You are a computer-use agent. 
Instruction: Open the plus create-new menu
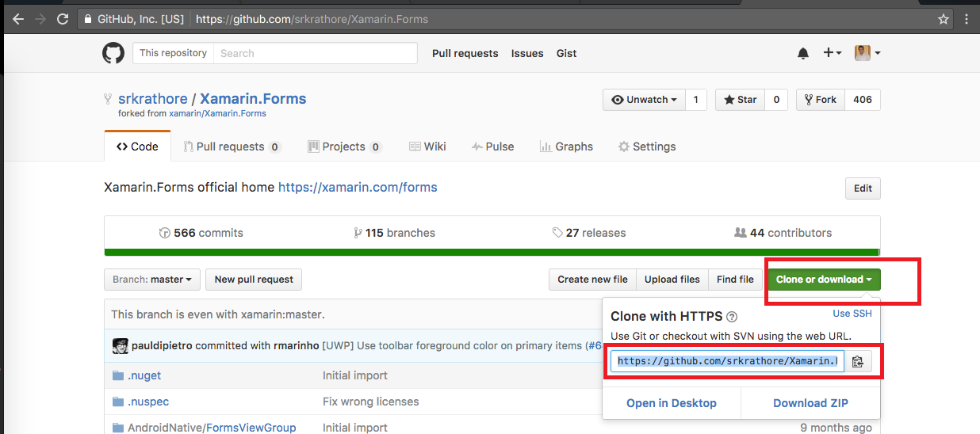pyautogui.click(x=832, y=53)
